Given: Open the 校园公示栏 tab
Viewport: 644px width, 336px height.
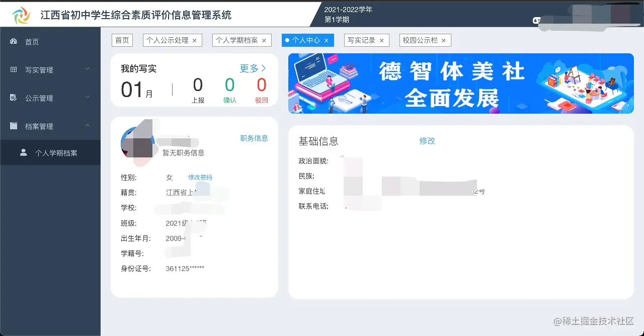Looking at the screenshot, I should (x=421, y=40).
